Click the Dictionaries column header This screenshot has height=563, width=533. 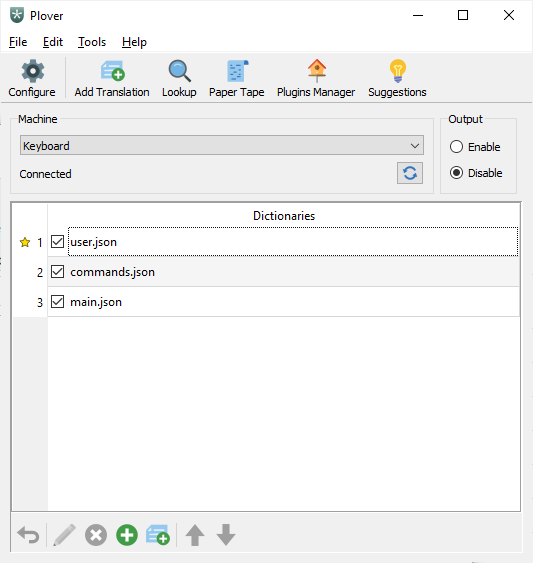pyautogui.click(x=284, y=215)
